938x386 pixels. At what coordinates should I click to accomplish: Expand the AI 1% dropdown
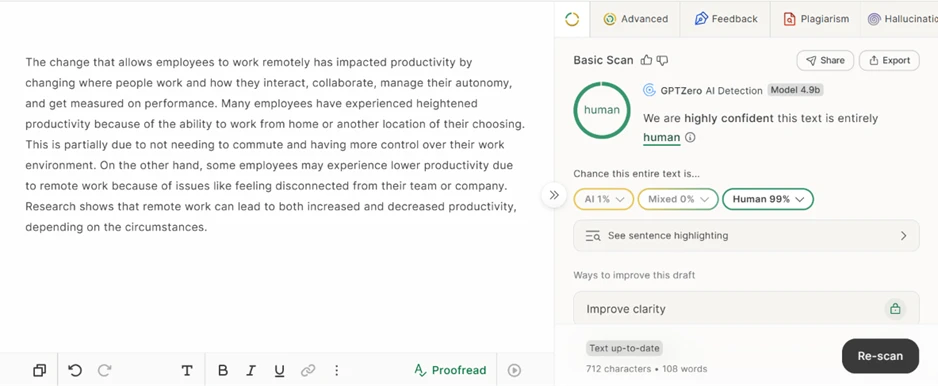pos(604,199)
